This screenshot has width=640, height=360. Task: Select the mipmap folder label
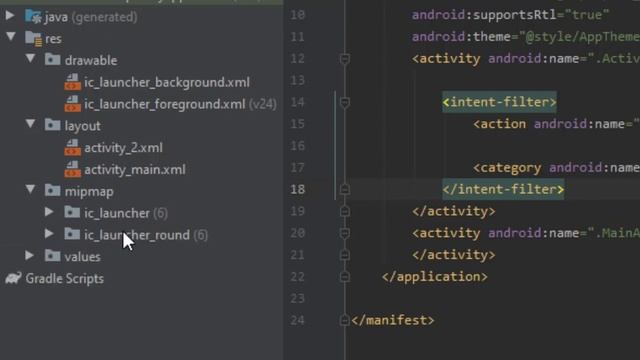point(89,192)
